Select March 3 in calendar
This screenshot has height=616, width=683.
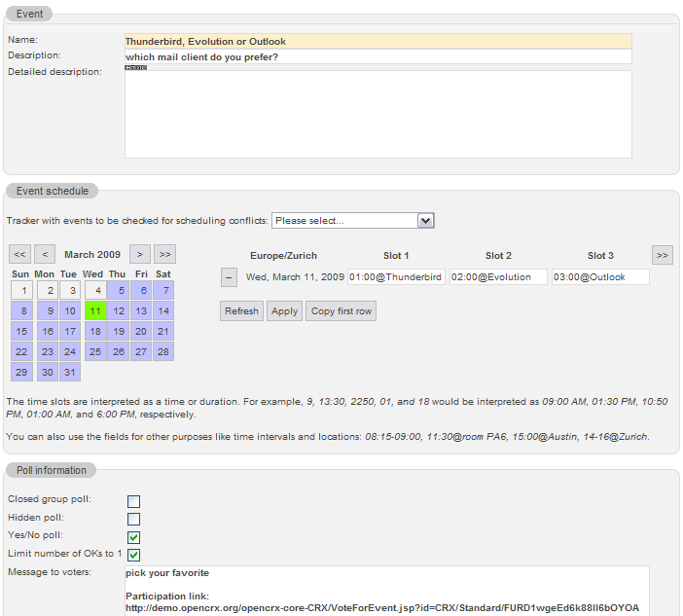click(x=70, y=291)
